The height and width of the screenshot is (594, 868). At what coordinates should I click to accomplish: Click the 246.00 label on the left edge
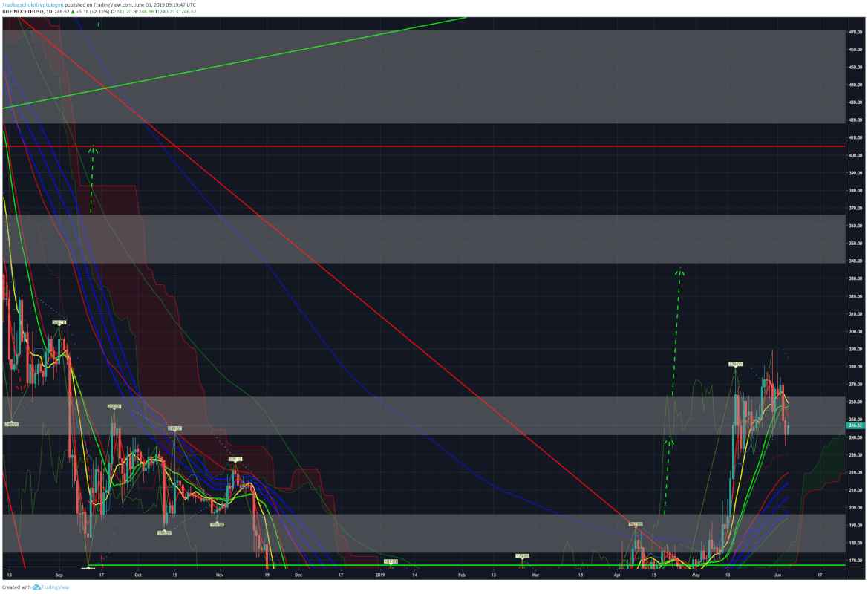10,423
